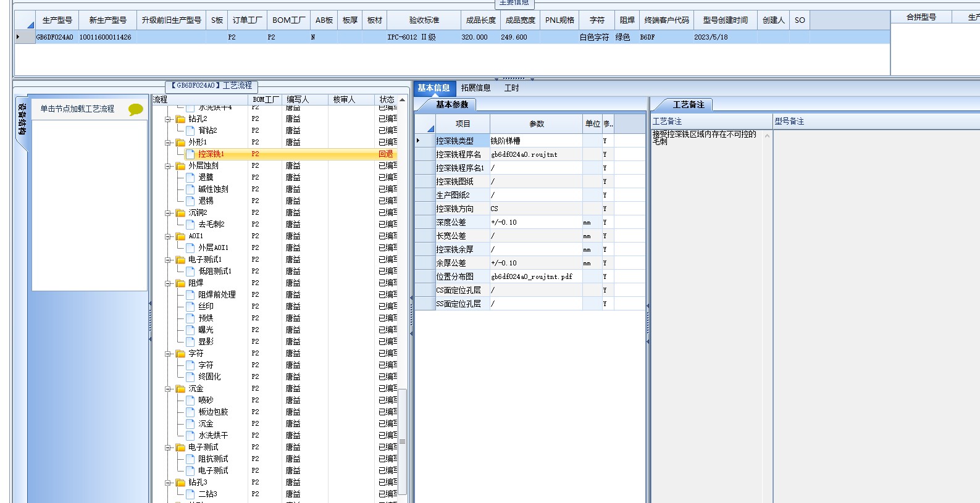
Task: Switch to the 基本信息 tab
Action: pos(434,88)
